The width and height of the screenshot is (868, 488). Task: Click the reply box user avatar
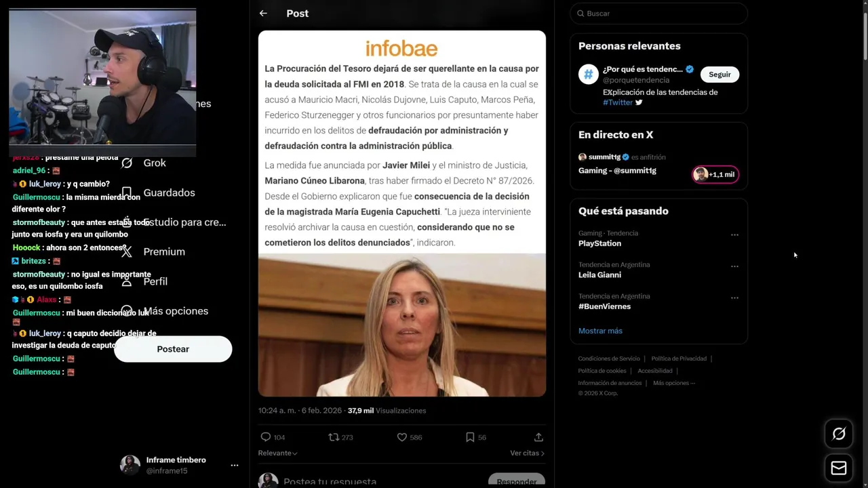click(268, 481)
